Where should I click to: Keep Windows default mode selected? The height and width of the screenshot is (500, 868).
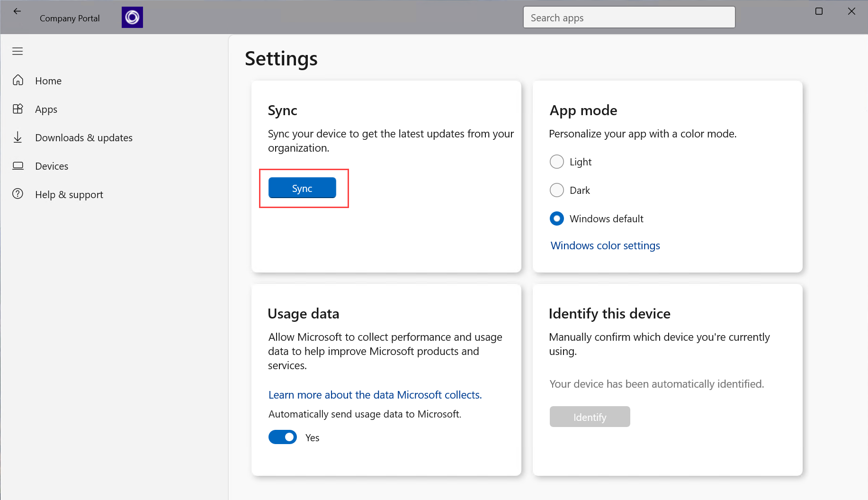click(x=557, y=218)
